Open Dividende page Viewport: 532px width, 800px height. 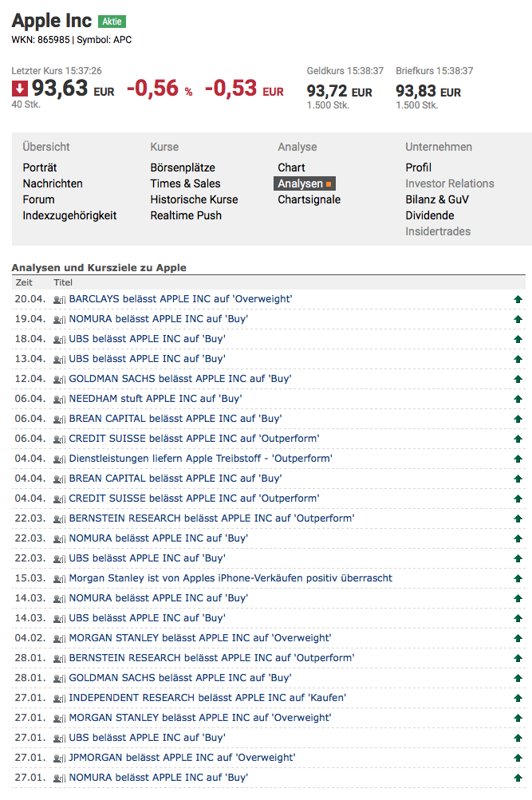[x=429, y=215]
